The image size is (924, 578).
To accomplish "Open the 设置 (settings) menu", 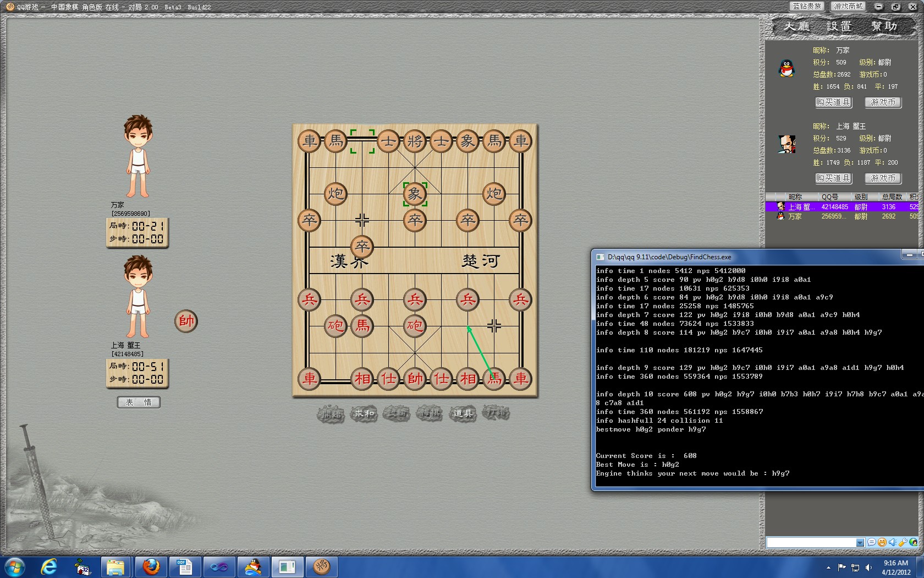I will (839, 26).
